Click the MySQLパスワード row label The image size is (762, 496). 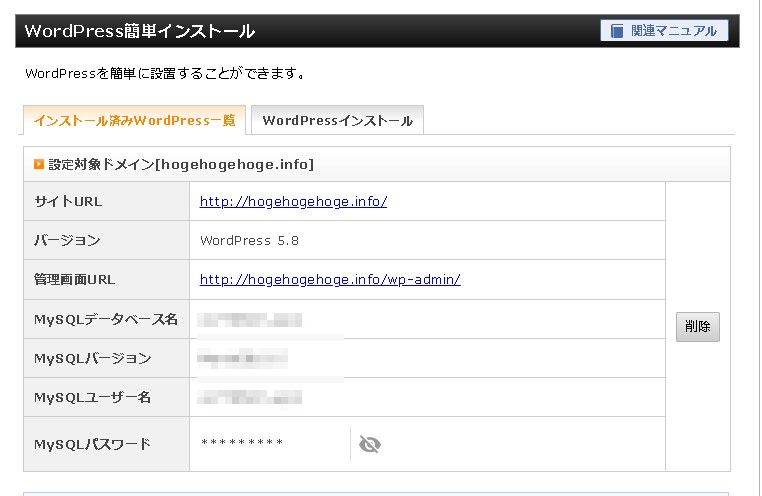click(x=92, y=444)
